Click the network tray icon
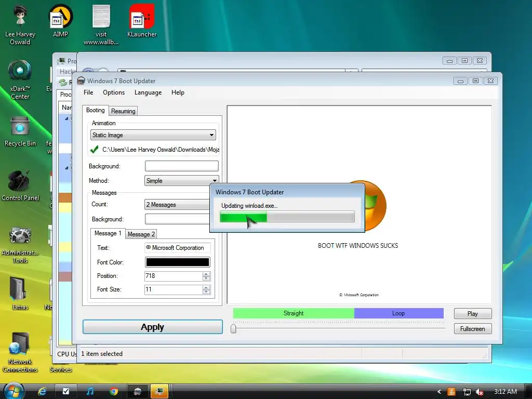Image resolution: width=532 pixels, height=399 pixels. pos(467,392)
